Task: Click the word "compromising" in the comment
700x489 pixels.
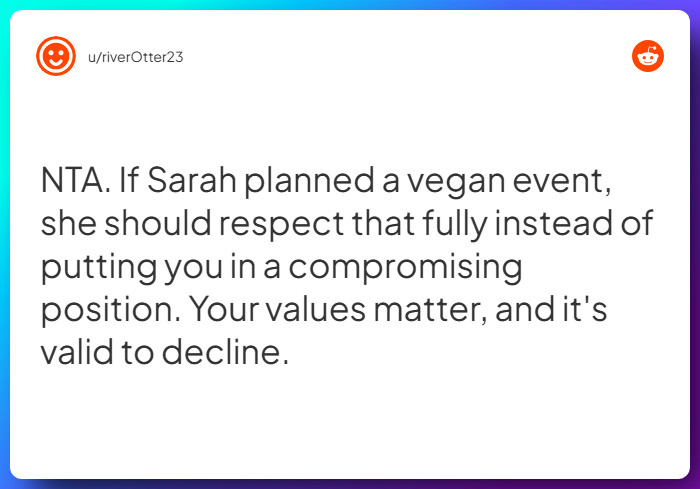Action: coord(405,268)
